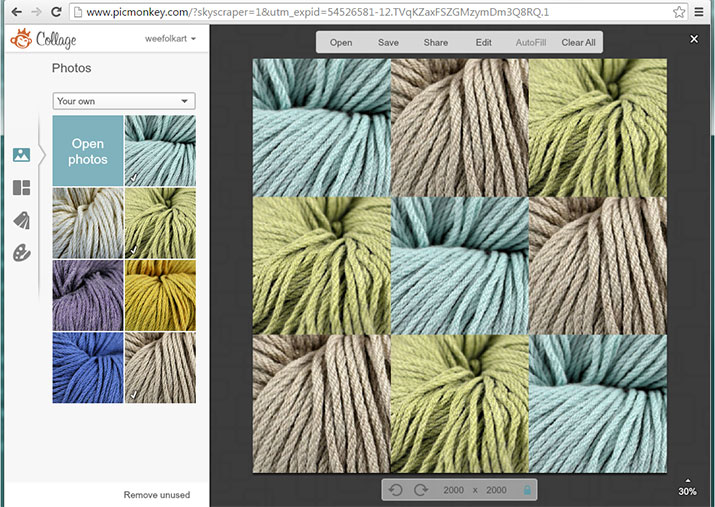This screenshot has height=507, width=715.
Task: Click the browser back arrow
Action: tap(16, 12)
